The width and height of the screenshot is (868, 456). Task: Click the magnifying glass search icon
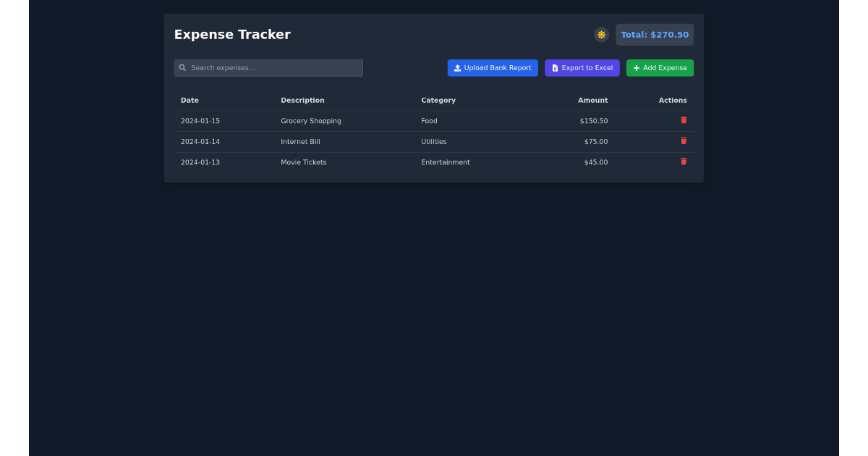(x=182, y=67)
